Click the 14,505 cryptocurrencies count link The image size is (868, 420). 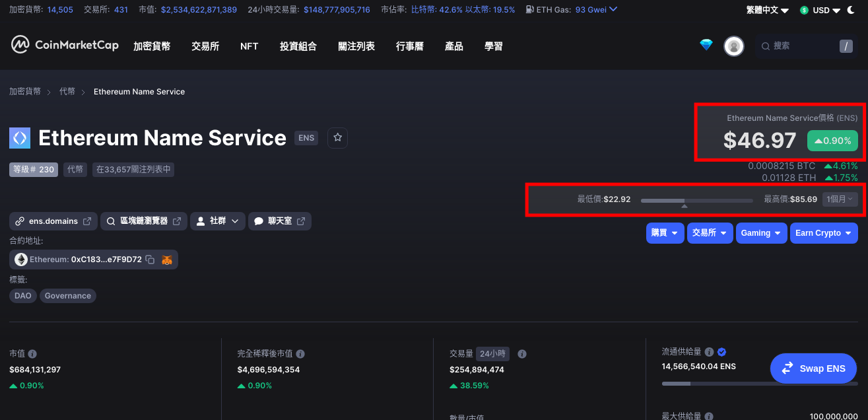60,10
